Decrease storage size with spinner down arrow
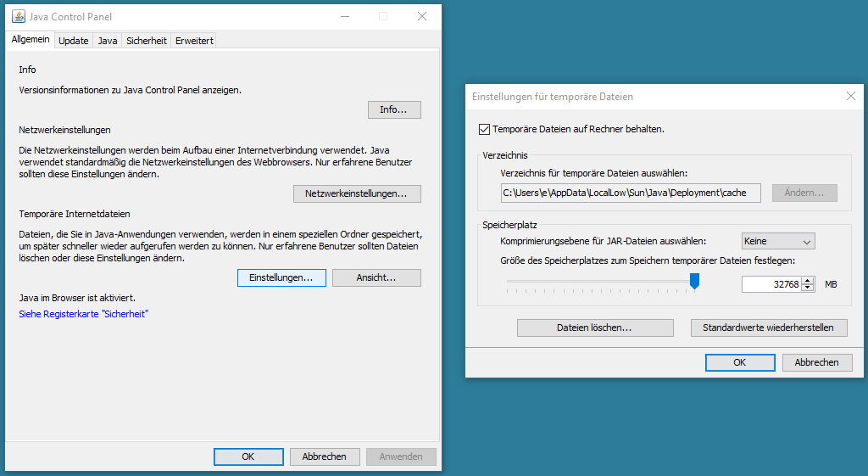Screen dimensions: 868x476 [x=808, y=288]
